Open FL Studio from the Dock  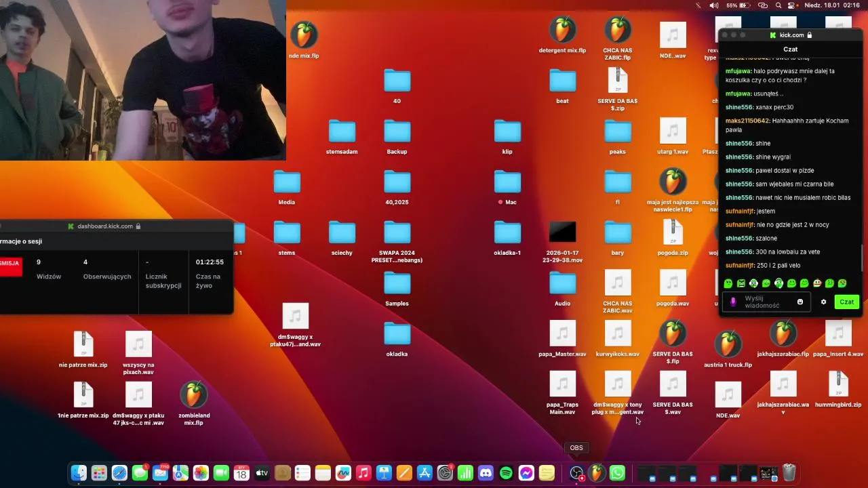click(597, 473)
